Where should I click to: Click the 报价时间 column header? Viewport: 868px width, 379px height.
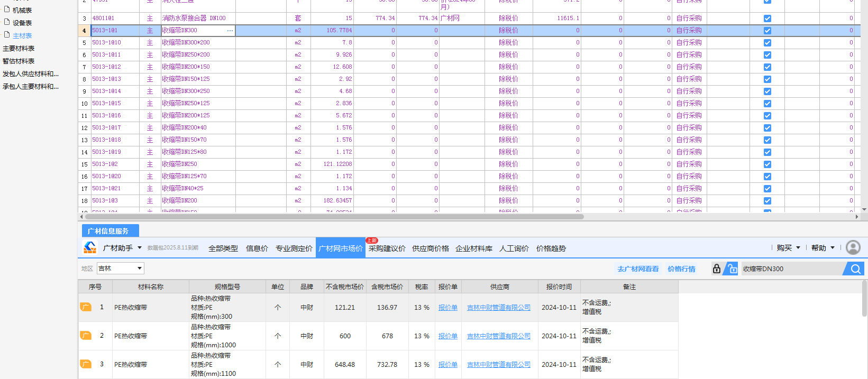tap(559, 286)
